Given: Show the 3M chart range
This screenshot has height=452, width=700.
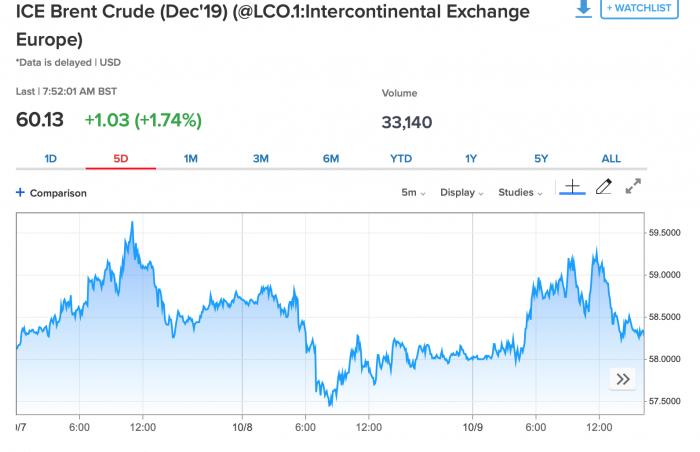Looking at the screenshot, I should tap(261, 159).
